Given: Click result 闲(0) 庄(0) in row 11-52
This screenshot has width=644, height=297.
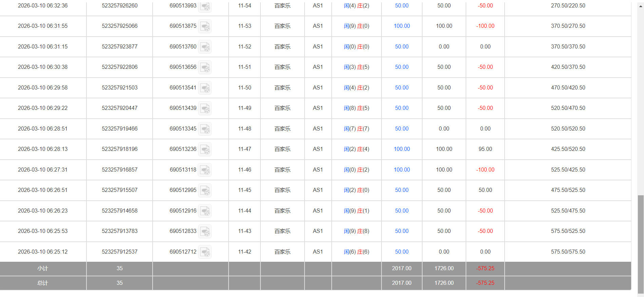Looking at the screenshot, I should (356, 47).
